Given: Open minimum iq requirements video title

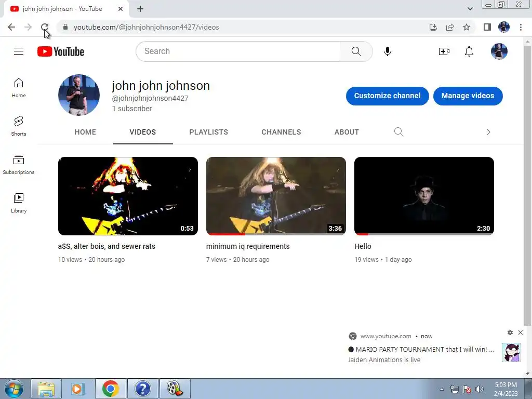Looking at the screenshot, I should coord(248,246).
